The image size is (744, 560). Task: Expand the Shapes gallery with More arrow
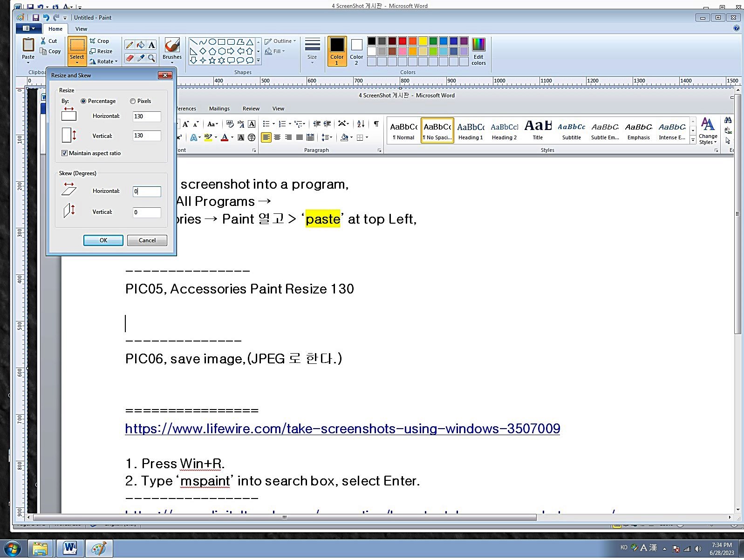(x=259, y=61)
